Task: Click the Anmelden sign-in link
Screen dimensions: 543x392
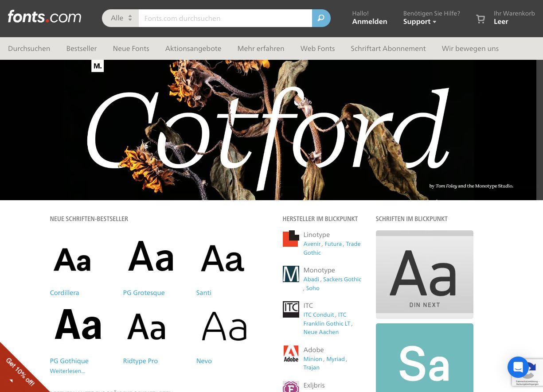Action: click(369, 21)
